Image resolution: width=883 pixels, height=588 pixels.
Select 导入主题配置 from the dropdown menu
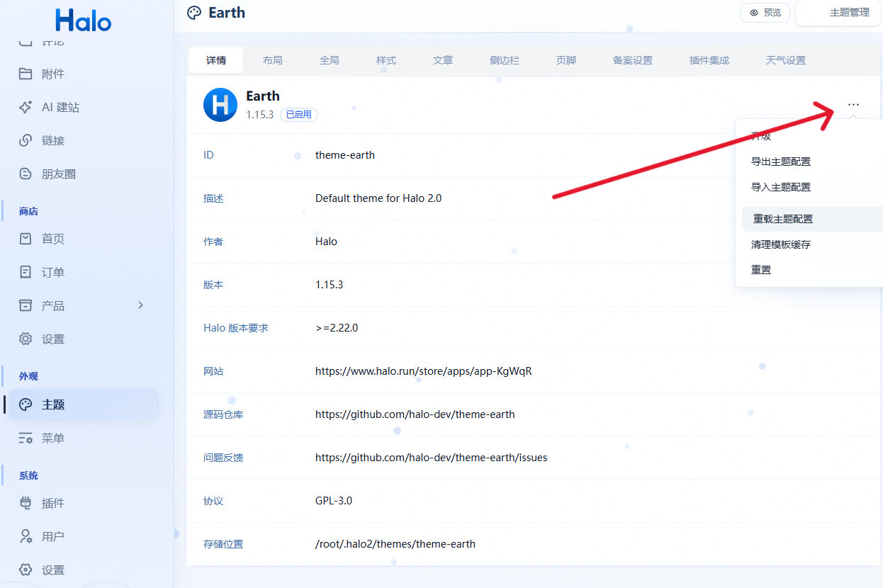pyautogui.click(x=781, y=187)
